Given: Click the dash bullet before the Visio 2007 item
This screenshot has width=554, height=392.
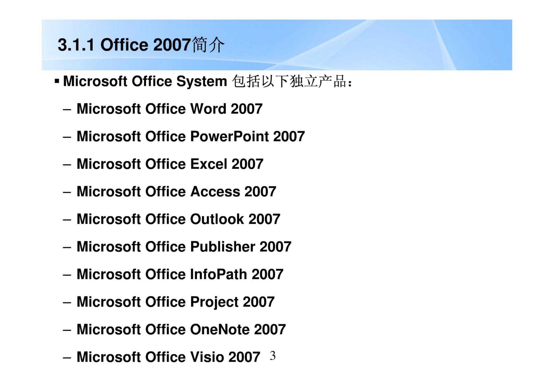Looking at the screenshot, I should click(x=67, y=357).
